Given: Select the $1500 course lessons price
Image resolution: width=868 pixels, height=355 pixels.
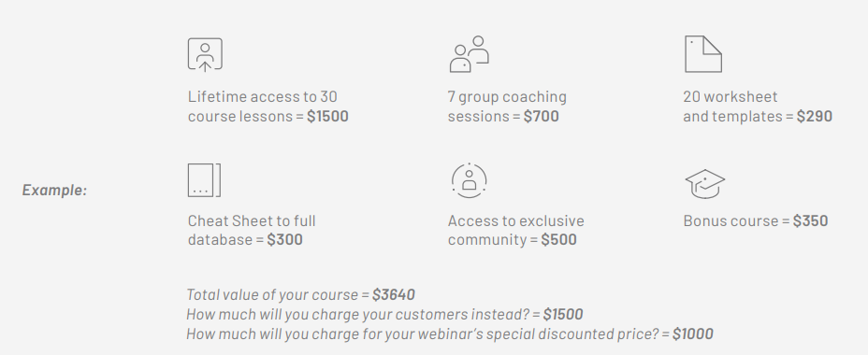Looking at the screenshot, I should (327, 117).
